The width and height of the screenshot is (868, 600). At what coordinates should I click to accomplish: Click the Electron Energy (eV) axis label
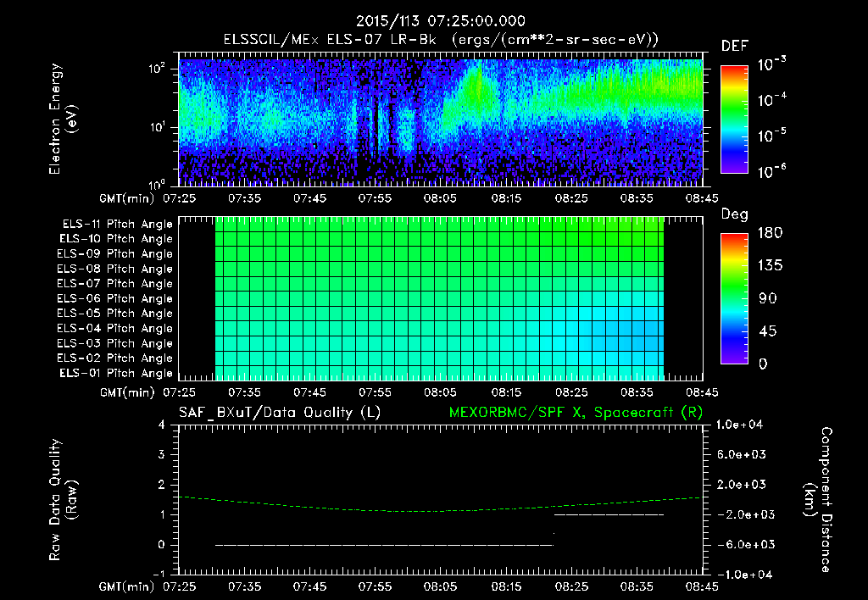[63, 119]
